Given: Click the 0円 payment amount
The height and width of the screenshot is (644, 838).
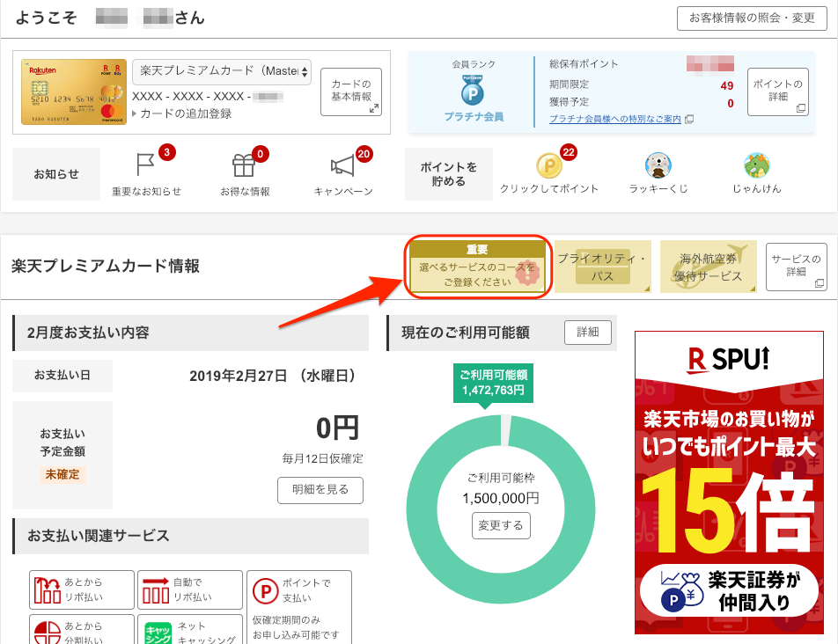Looking at the screenshot, I should [336, 428].
